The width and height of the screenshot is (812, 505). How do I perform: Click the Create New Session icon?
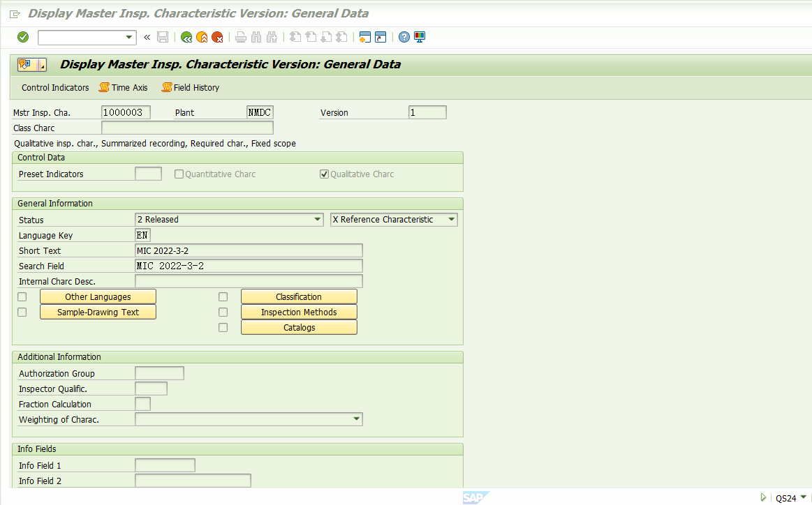pos(365,37)
